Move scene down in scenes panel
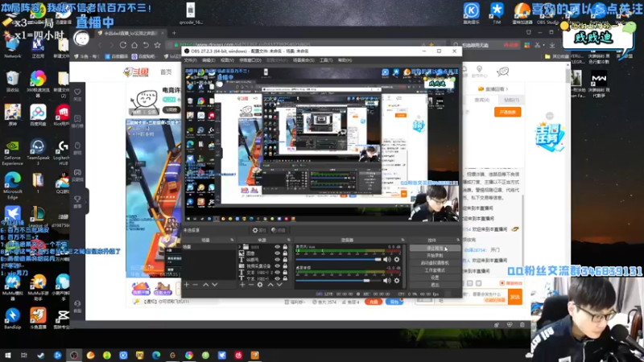 pyautogui.click(x=214, y=285)
